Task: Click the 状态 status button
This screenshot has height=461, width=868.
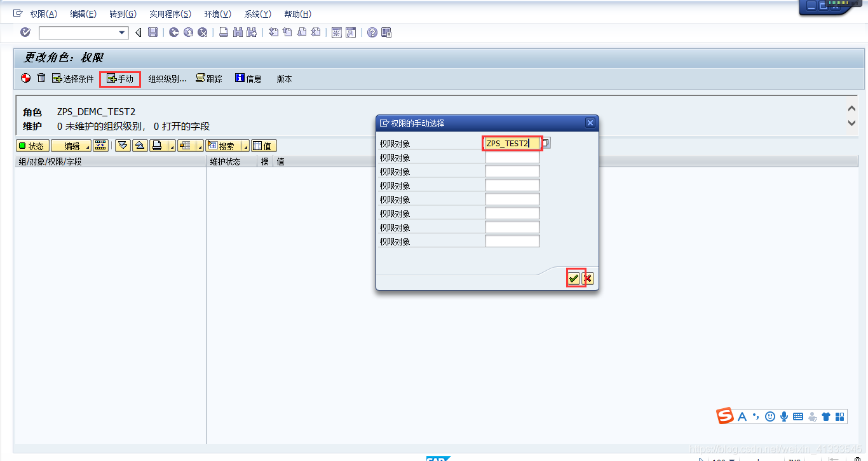Action: click(x=32, y=146)
